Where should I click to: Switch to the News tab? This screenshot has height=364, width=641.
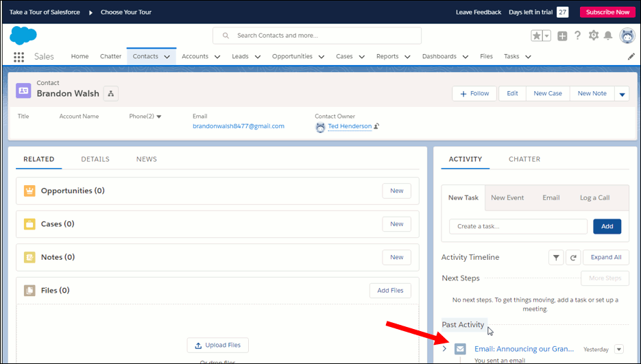click(146, 159)
